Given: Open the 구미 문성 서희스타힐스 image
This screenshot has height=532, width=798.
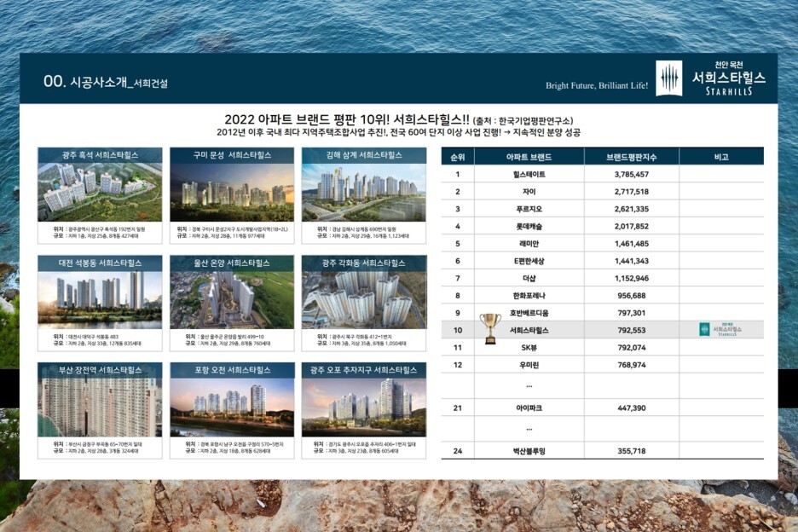Looking at the screenshot, I should coord(232,192).
